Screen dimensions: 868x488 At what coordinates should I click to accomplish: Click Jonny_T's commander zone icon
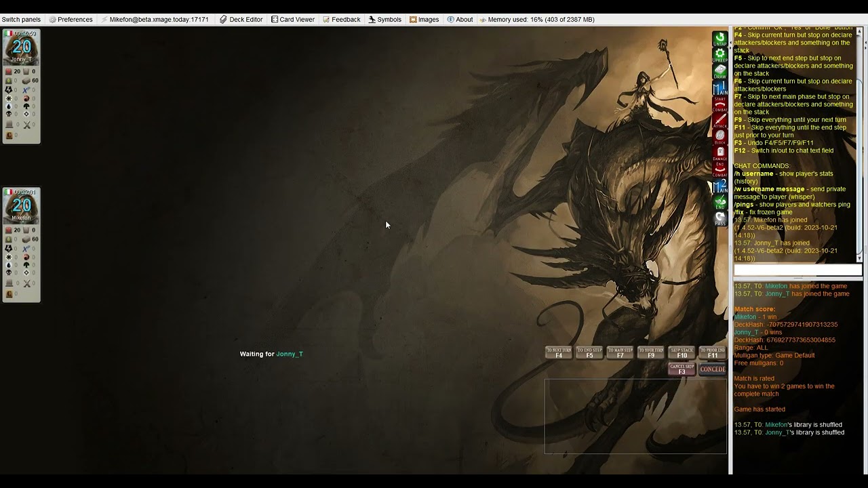click(9, 136)
